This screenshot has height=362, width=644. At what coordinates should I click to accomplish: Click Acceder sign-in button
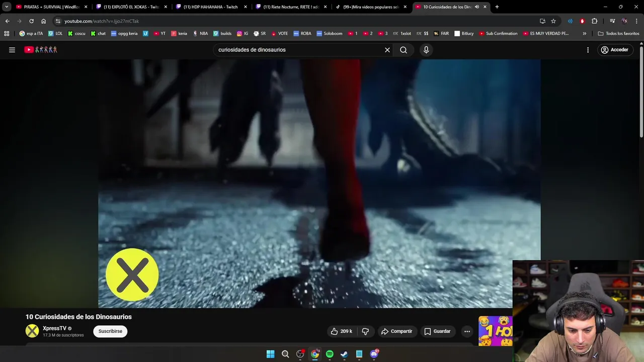(x=614, y=50)
